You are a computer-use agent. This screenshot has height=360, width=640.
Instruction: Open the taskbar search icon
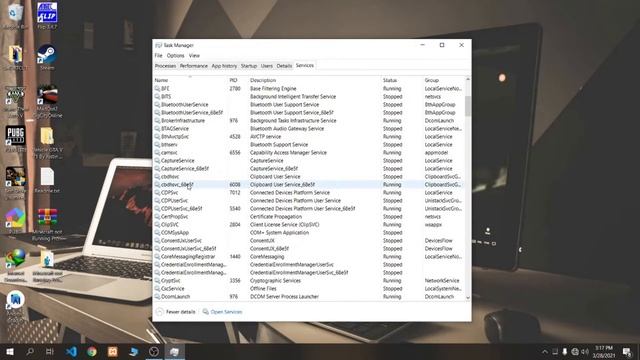pyautogui.click(x=30, y=351)
